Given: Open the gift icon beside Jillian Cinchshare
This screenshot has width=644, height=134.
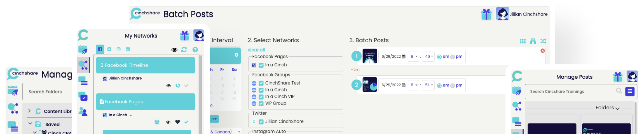Looking at the screenshot, I should [486, 14].
